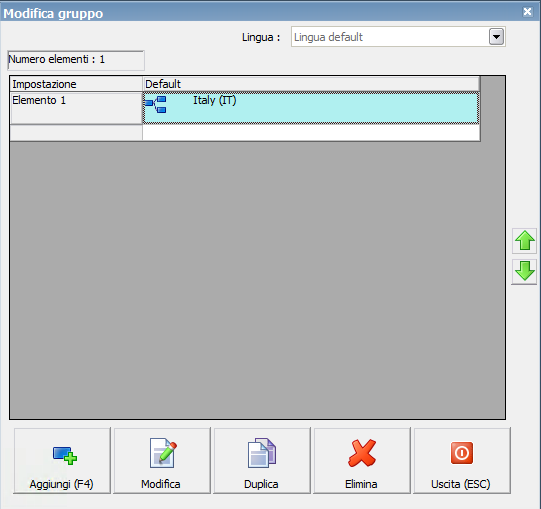This screenshot has width=541, height=509.
Task: Move element up with green arrow
Action: tap(524, 241)
